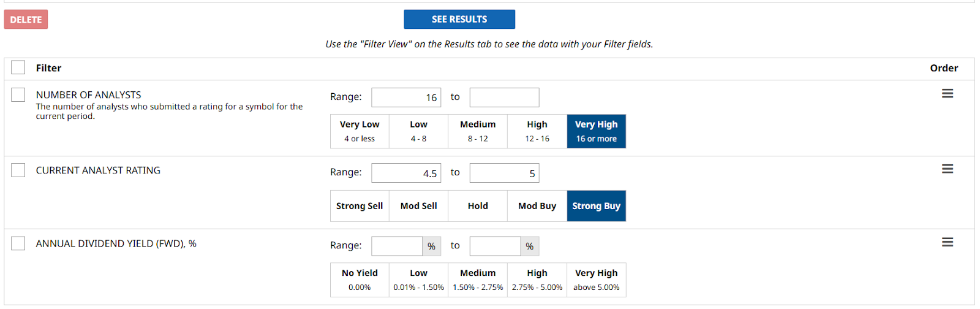Screen dimensions: 980x309
Task: Click reorder handle for Number of Analysts row
Action: pos(947,94)
